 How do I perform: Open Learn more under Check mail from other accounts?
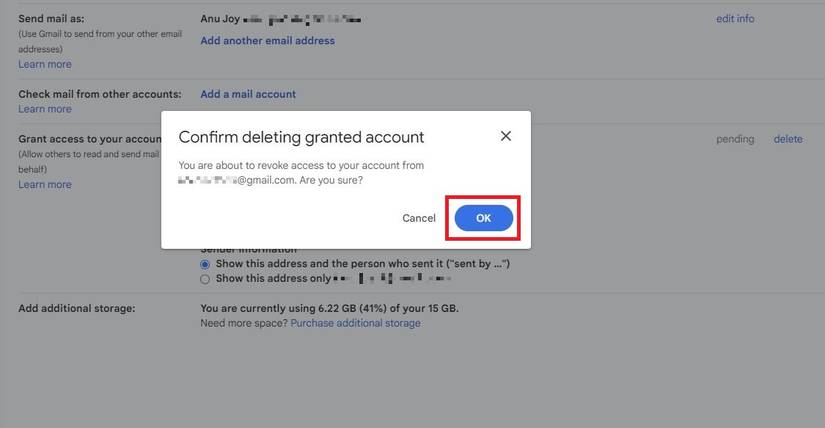tap(45, 109)
